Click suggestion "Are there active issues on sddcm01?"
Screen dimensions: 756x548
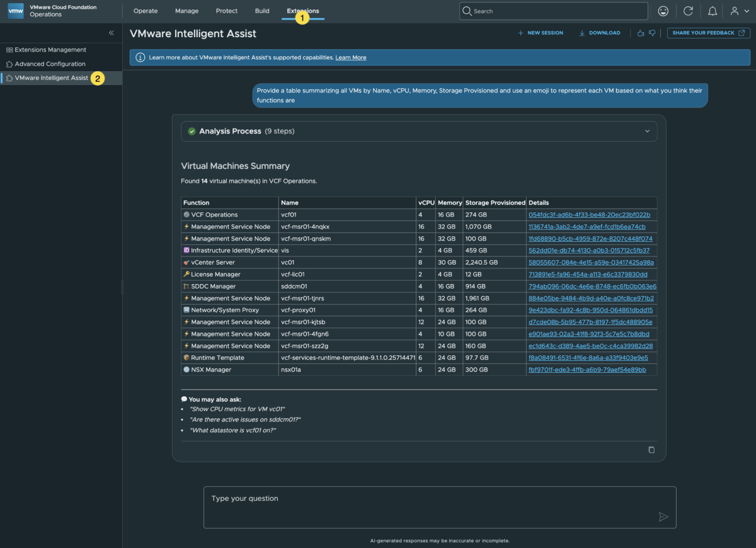tap(245, 420)
